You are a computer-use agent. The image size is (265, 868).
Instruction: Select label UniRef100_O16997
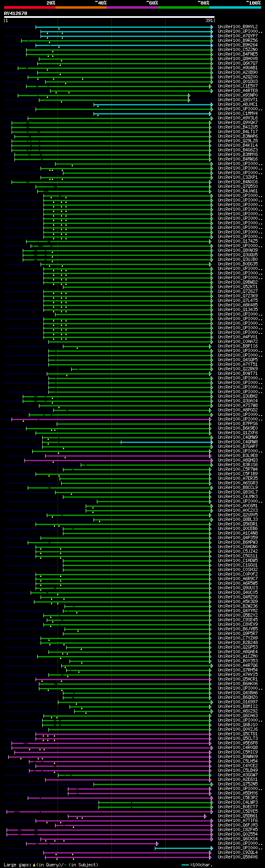click(x=238, y=702)
